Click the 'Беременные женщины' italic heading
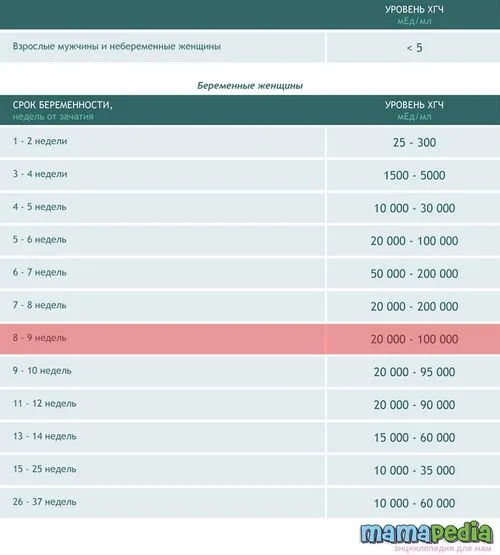 pyautogui.click(x=250, y=86)
